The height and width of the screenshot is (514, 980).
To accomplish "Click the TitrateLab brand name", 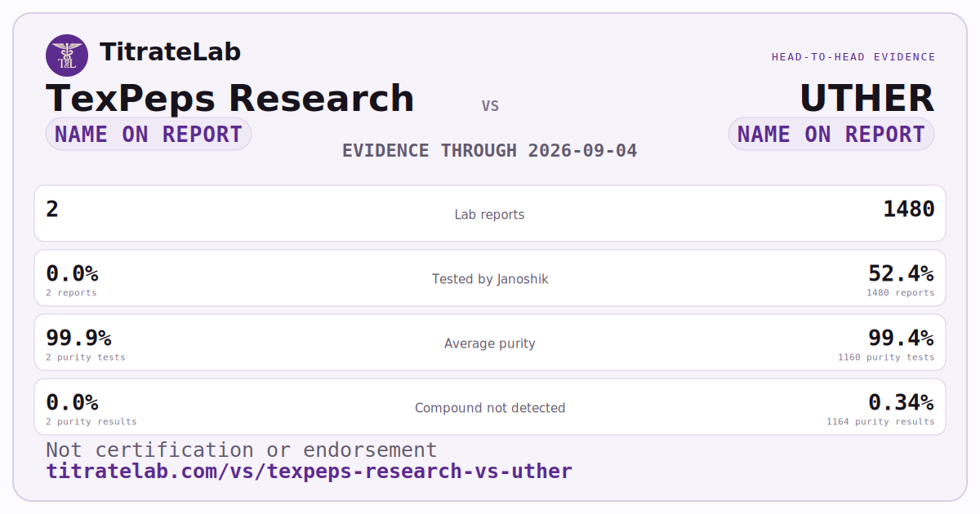I will click(x=170, y=52).
